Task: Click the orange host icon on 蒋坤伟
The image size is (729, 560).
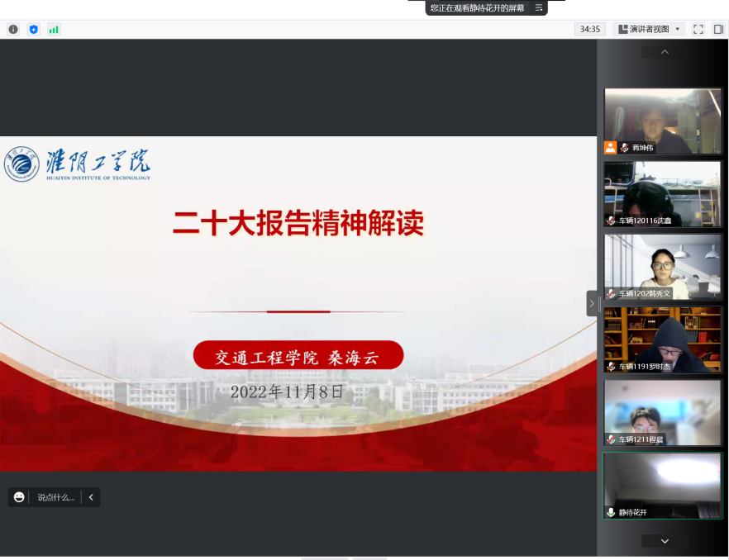Action: pyautogui.click(x=610, y=148)
